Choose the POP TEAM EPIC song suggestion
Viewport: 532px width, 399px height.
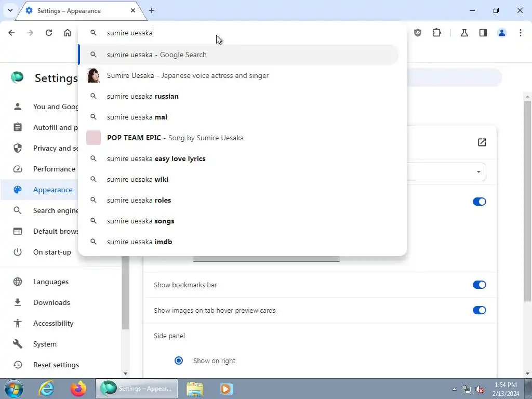(239, 138)
